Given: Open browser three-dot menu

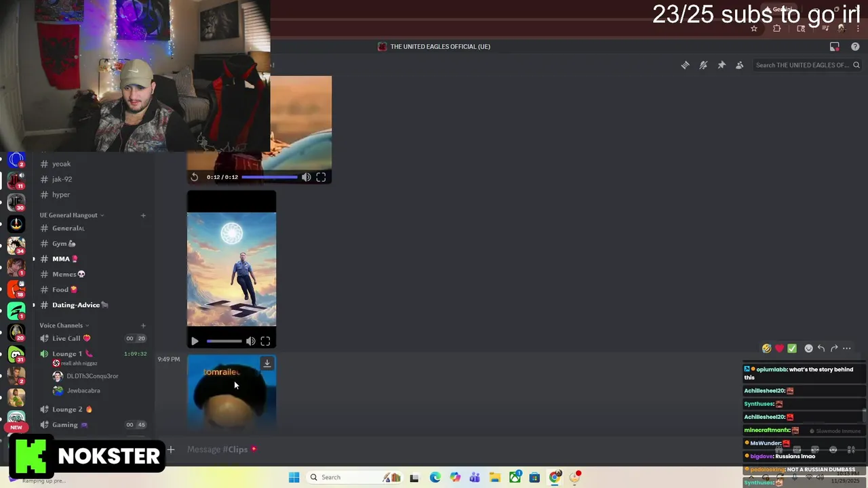Looking at the screenshot, I should pos(856,28).
